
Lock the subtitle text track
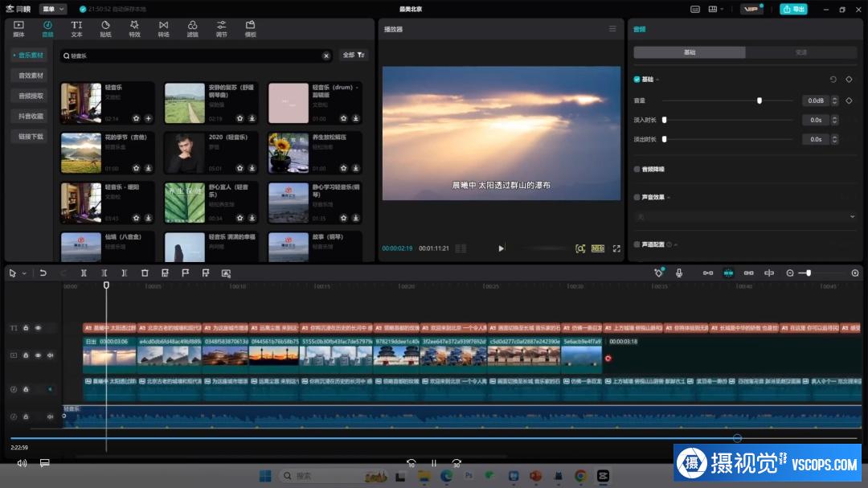tap(26, 328)
